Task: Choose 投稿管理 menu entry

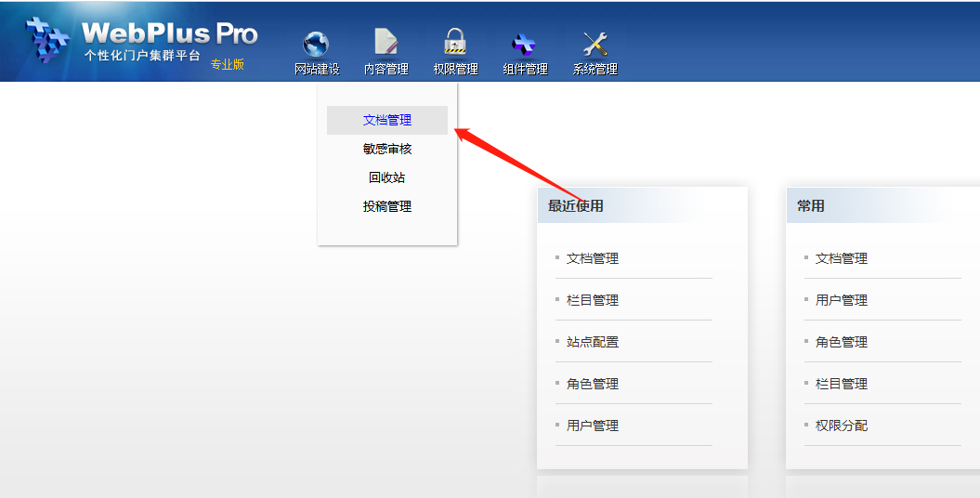Action: pyautogui.click(x=387, y=206)
